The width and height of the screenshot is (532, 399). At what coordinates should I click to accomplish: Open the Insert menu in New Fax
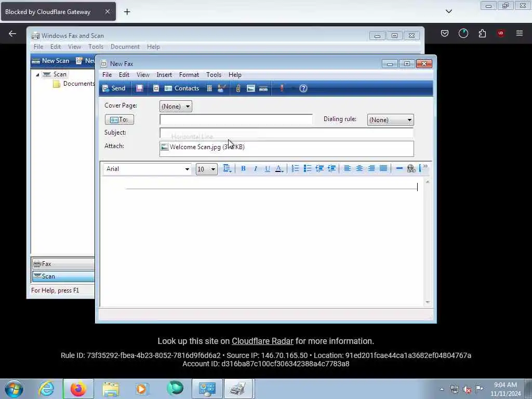pos(164,75)
